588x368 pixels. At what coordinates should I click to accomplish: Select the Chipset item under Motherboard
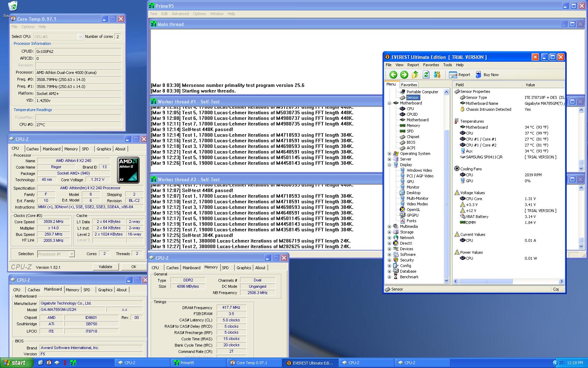(413, 137)
